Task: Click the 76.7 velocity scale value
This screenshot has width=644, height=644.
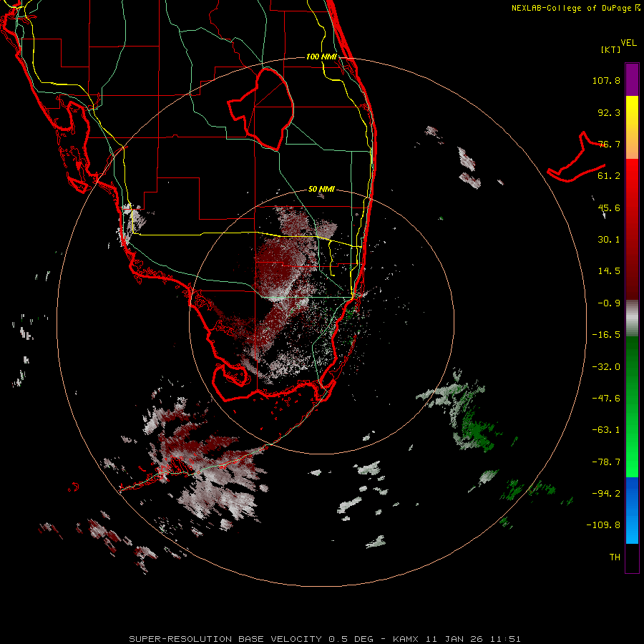Action: [609, 144]
